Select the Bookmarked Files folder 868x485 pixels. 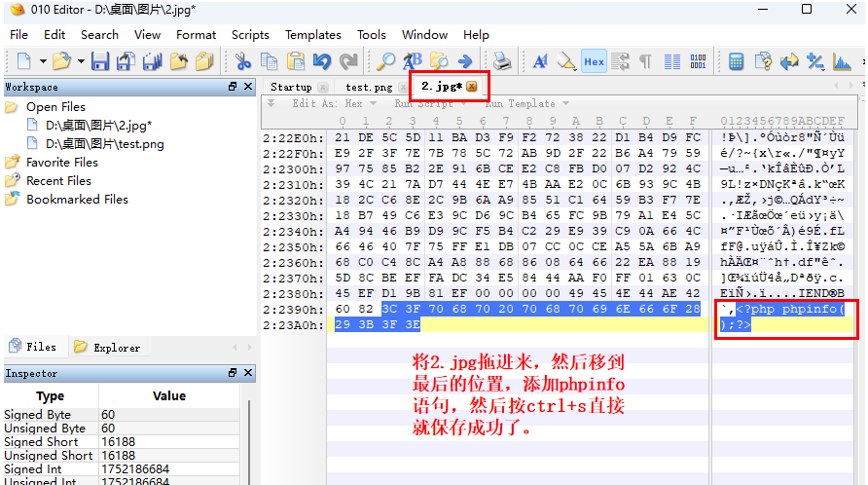click(x=78, y=199)
